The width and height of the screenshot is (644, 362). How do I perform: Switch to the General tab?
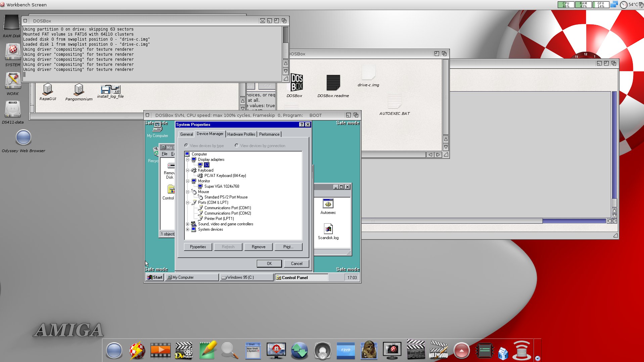pyautogui.click(x=186, y=134)
